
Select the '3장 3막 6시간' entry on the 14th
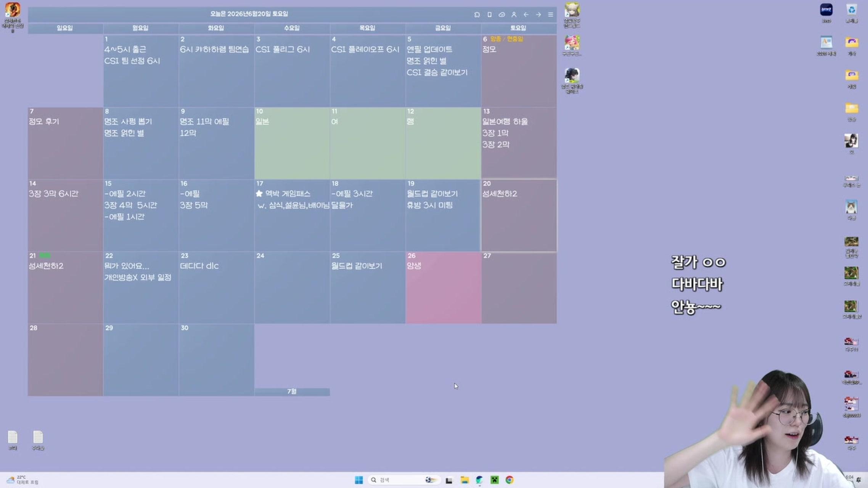pyautogui.click(x=53, y=193)
